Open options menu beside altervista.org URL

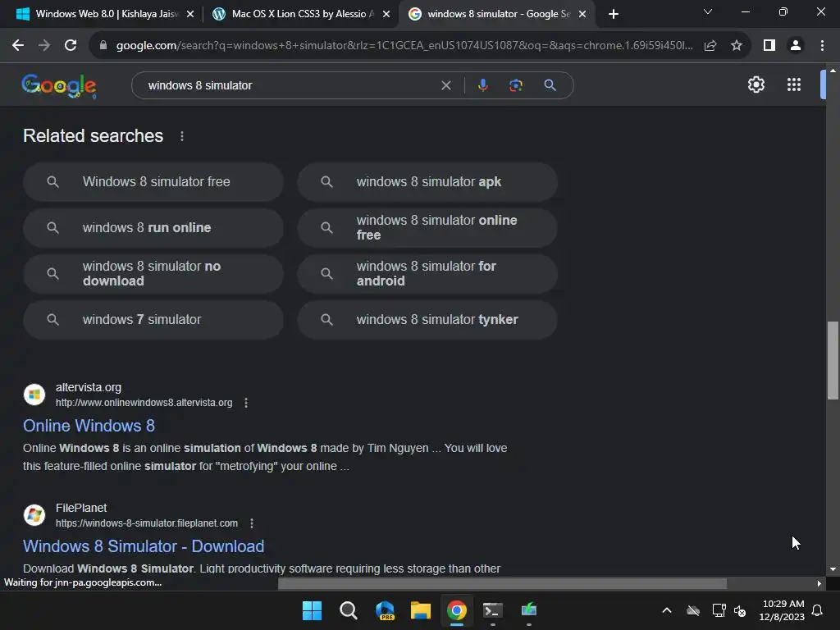246,403
